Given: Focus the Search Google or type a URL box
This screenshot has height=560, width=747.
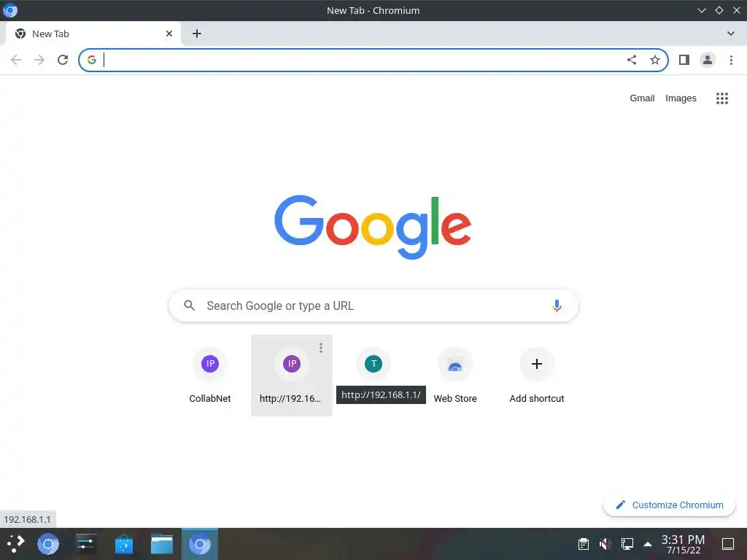Looking at the screenshot, I should point(373,306).
